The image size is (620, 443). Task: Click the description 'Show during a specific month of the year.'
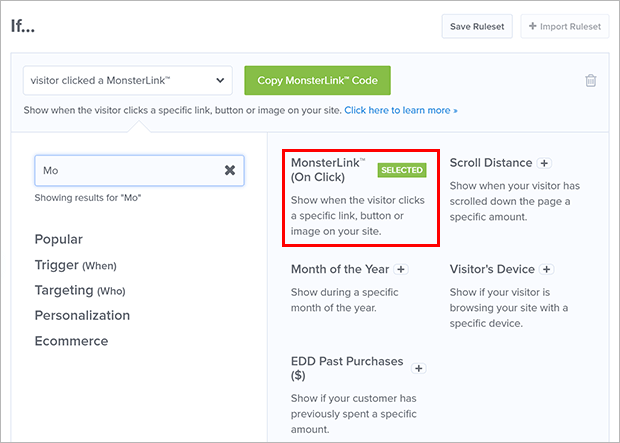344,300
